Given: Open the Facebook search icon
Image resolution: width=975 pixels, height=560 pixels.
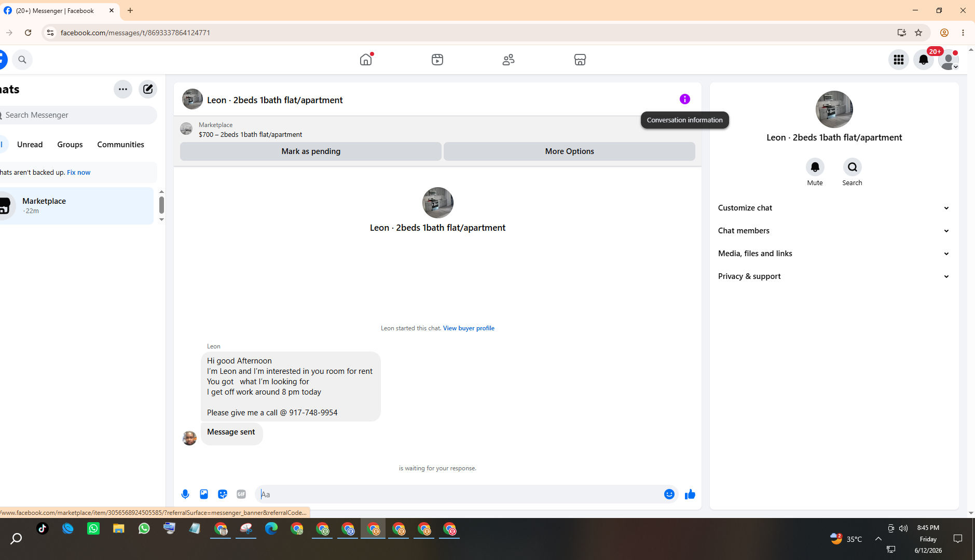Looking at the screenshot, I should pyautogui.click(x=22, y=60).
